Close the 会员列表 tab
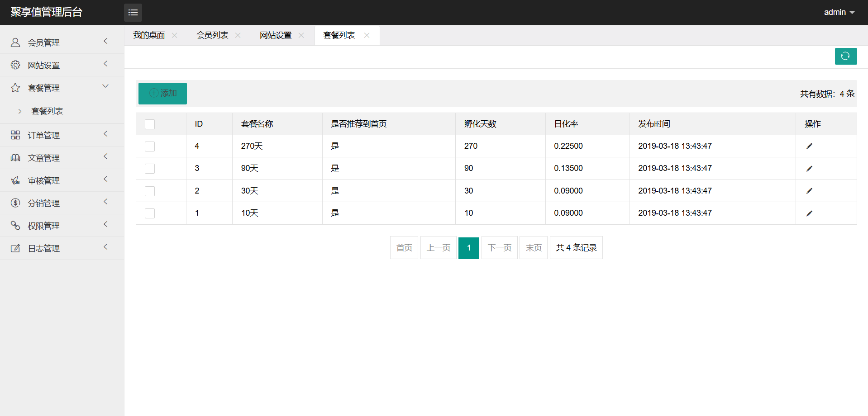868x416 pixels. click(238, 35)
